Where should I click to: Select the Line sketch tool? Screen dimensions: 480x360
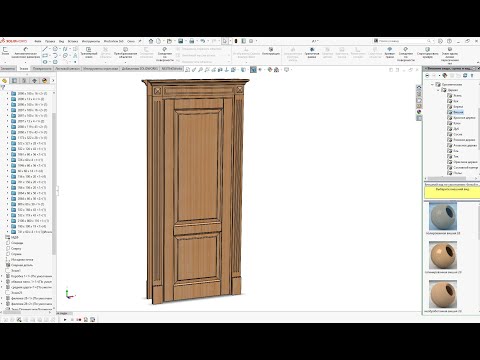[45, 49]
